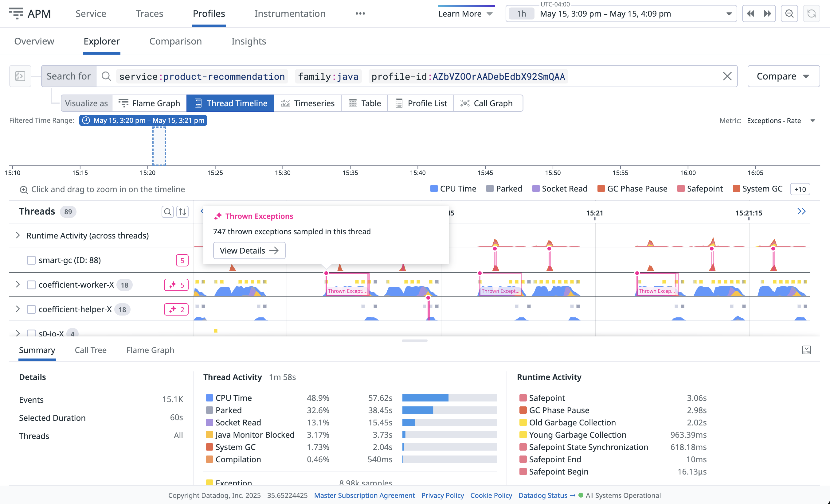Step back one time period
This screenshot has width=830, height=504.
[x=750, y=14]
